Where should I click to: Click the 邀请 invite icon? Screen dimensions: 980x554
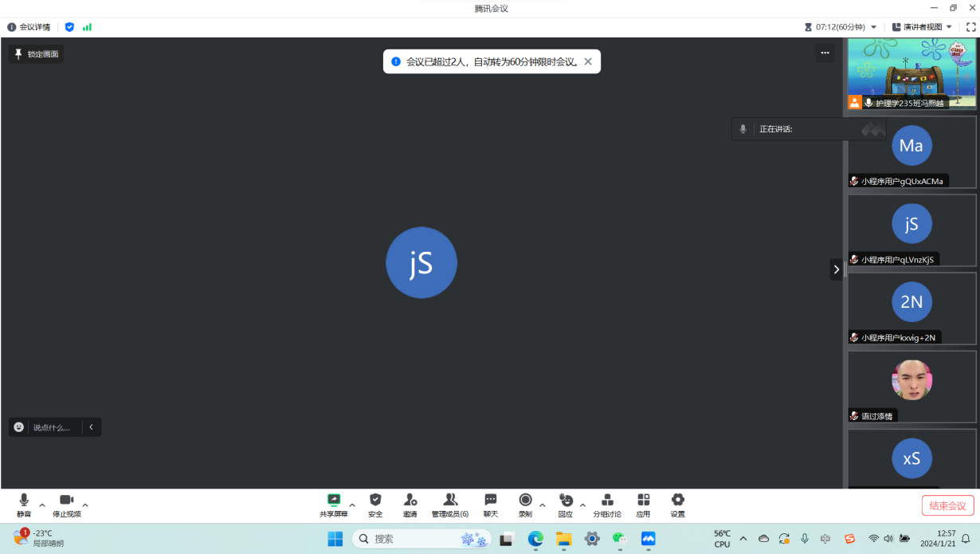coord(410,501)
